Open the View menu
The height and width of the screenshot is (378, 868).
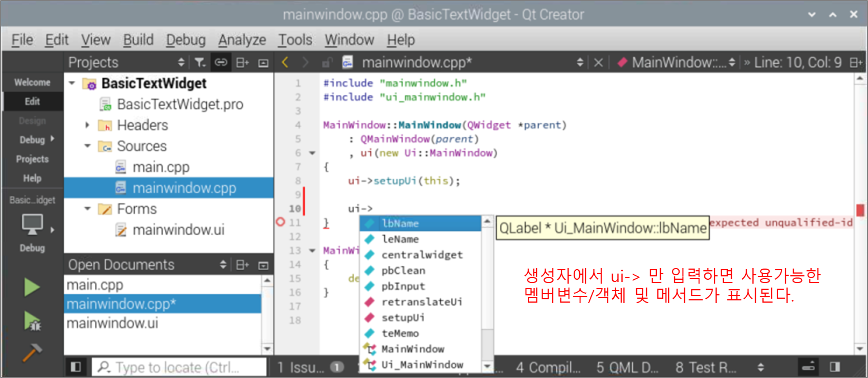[96, 40]
